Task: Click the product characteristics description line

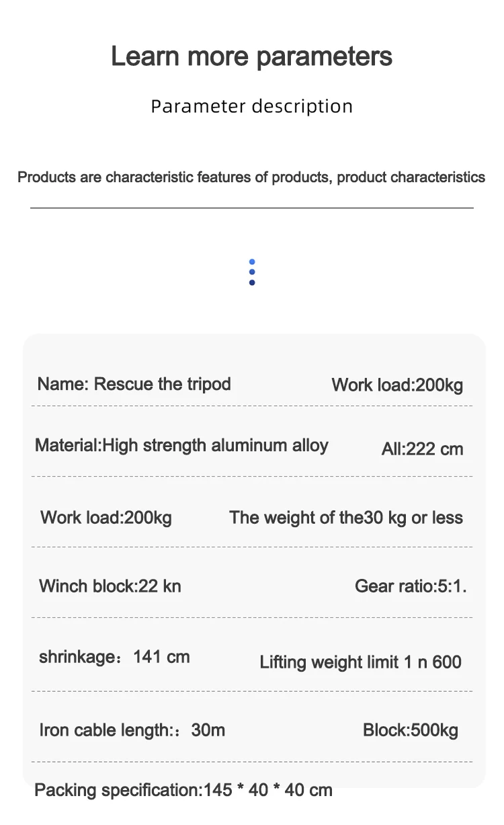Action: pyautogui.click(x=251, y=178)
